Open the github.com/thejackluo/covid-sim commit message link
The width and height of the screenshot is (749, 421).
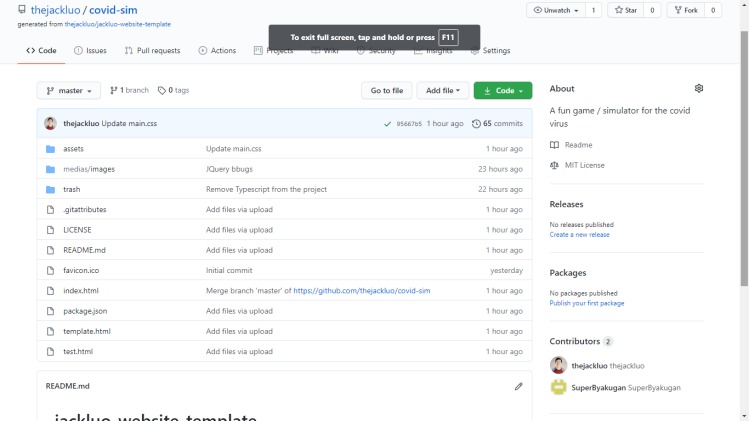click(x=362, y=291)
